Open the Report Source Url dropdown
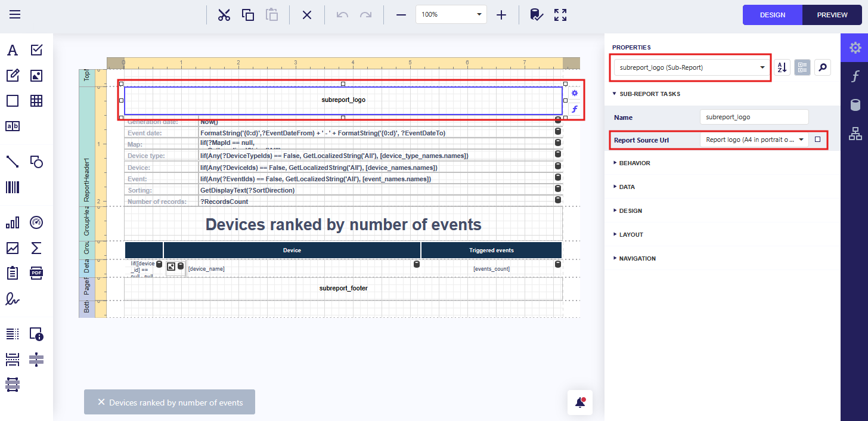Screen dimensions: 868x421 click(801, 140)
